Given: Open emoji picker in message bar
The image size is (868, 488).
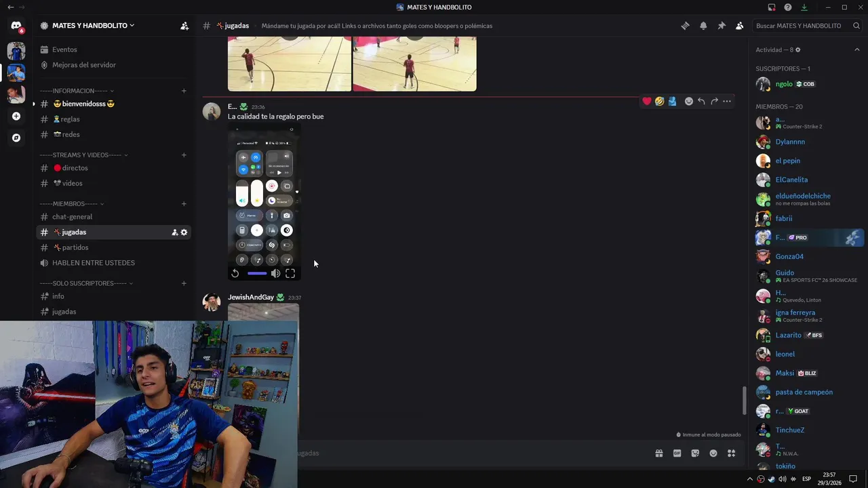Looking at the screenshot, I should (713, 453).
